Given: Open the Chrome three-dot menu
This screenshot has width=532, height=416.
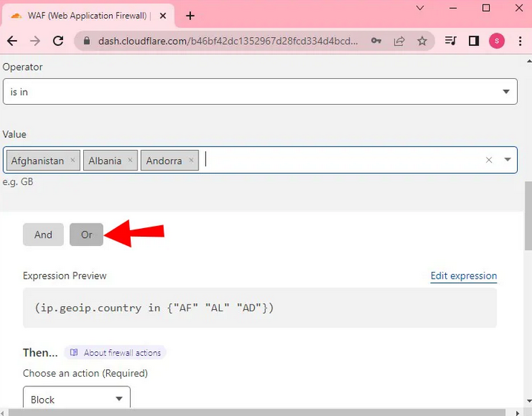Looking at the screenshot, I should pos(519,42).
